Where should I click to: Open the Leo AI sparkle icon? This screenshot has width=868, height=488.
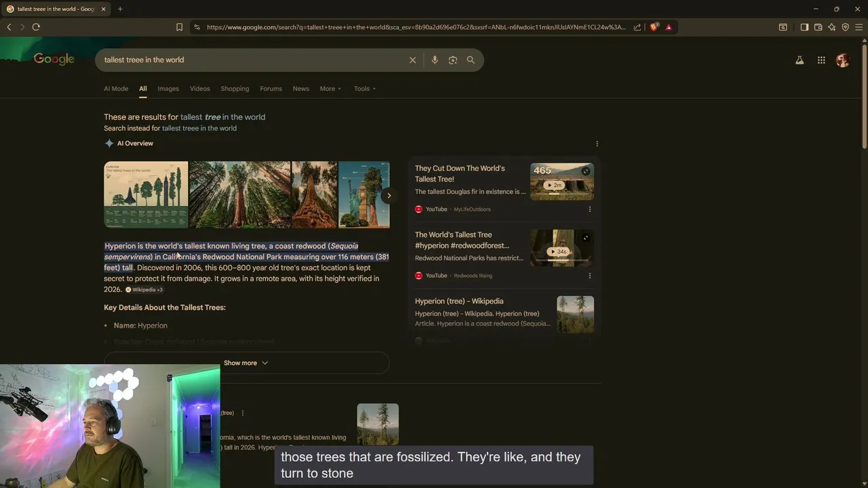[832, 27]
